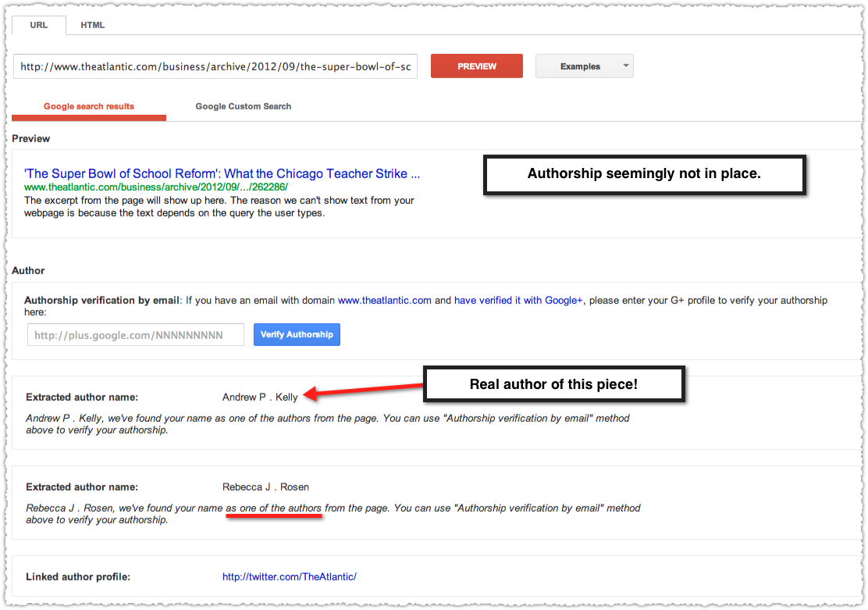
Task: Click the green theatlantic.com result URL
Action: 156,187
